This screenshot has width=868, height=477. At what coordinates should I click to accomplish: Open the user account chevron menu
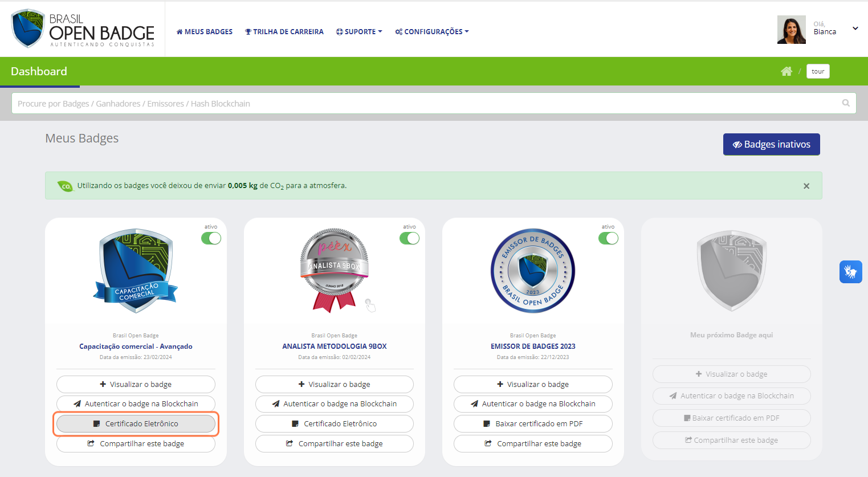[x=855, y=28]
